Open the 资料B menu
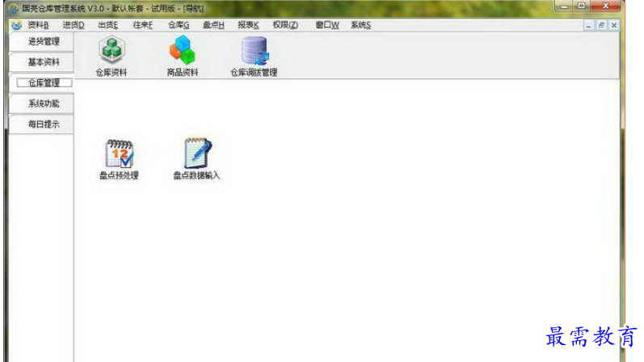The height and width of the screenshot is (362, 644). [38, 25]
